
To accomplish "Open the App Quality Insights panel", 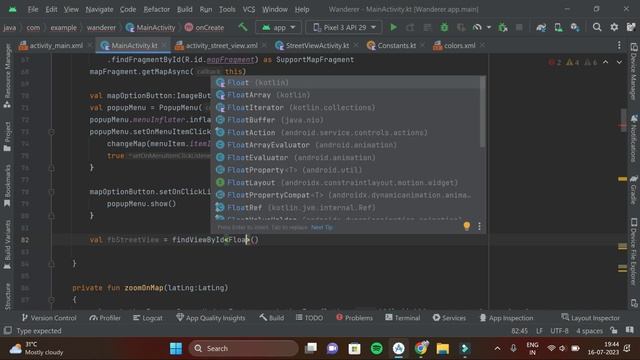I will pyautogui.click(x=211, y=318).
